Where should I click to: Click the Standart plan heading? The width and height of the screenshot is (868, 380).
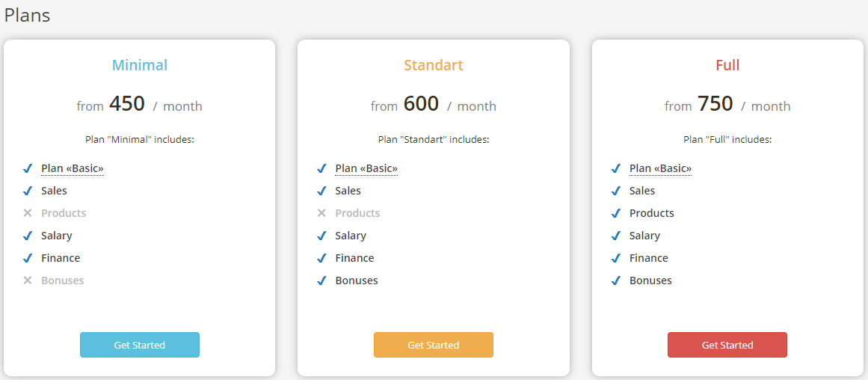point(434,65)
